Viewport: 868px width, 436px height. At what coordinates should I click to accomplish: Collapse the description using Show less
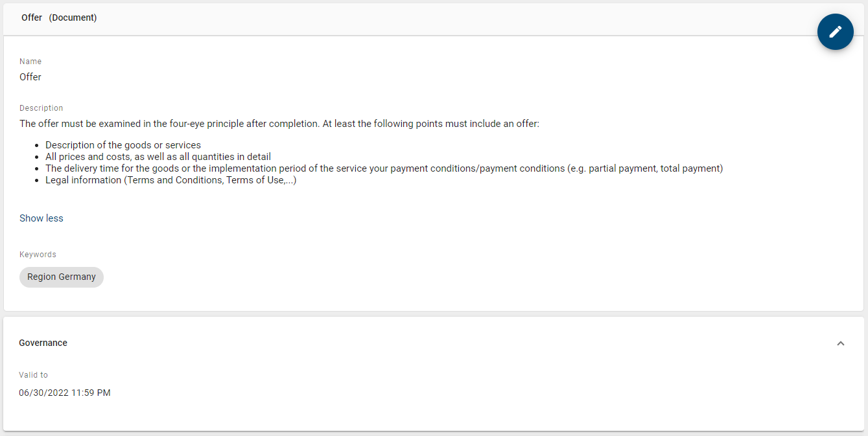tap(41, 218)
